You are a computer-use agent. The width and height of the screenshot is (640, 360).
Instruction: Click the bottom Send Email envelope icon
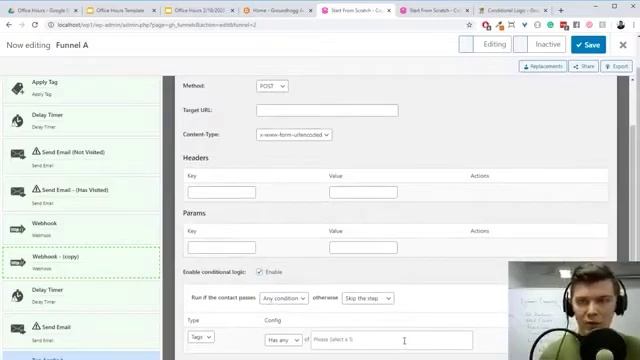(x=18, y=329)
